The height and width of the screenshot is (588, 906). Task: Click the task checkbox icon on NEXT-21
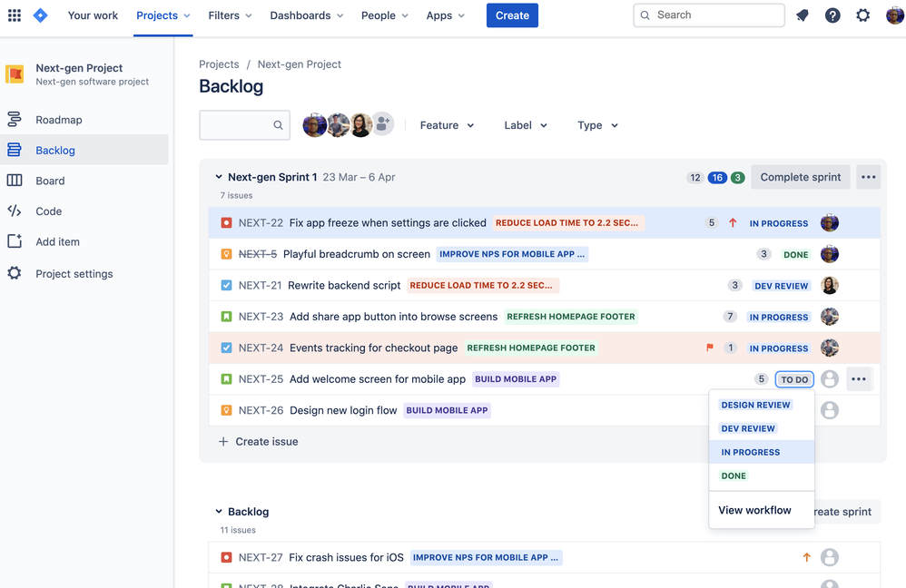[x=227, y=285]
